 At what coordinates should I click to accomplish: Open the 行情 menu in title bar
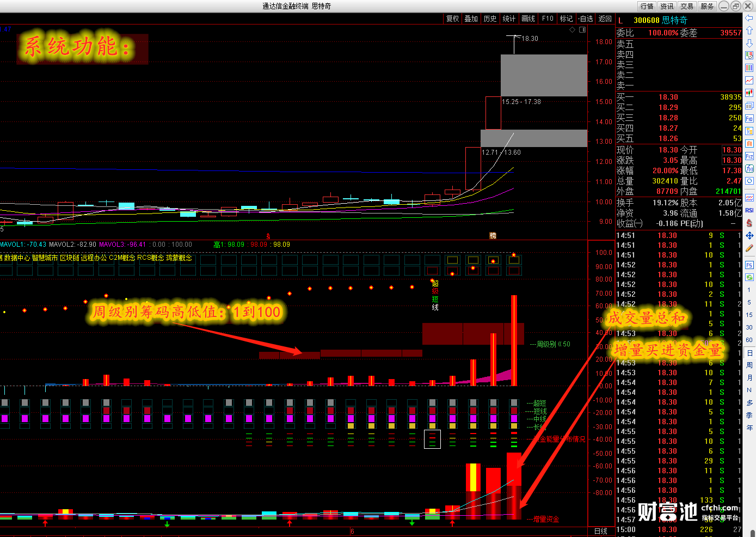(647, 6)
